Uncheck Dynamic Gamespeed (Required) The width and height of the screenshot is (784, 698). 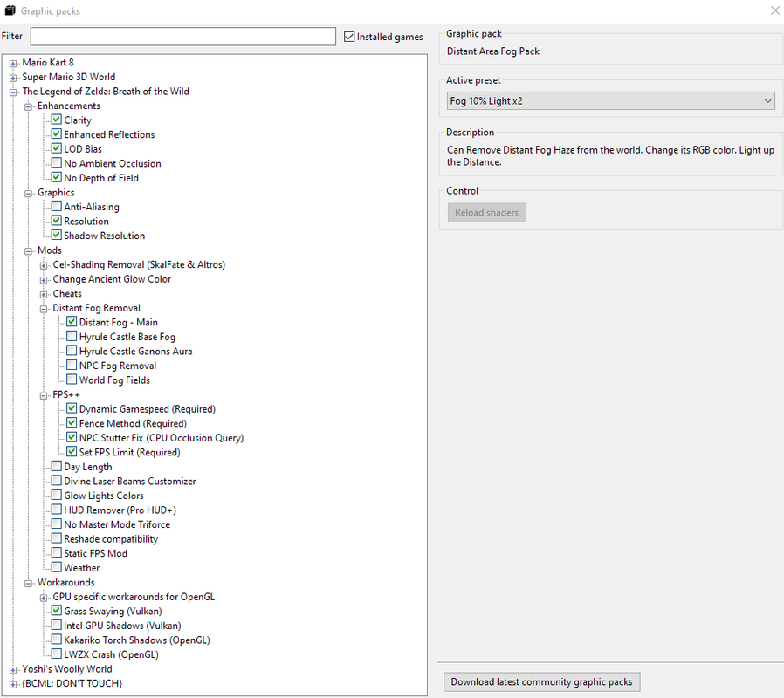tap(72, 408)
